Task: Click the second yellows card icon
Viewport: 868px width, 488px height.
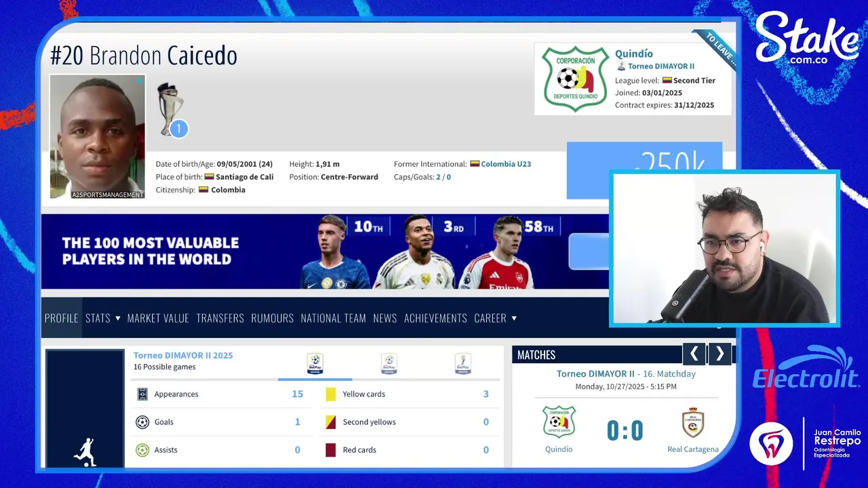Action: tap(330, 422)
